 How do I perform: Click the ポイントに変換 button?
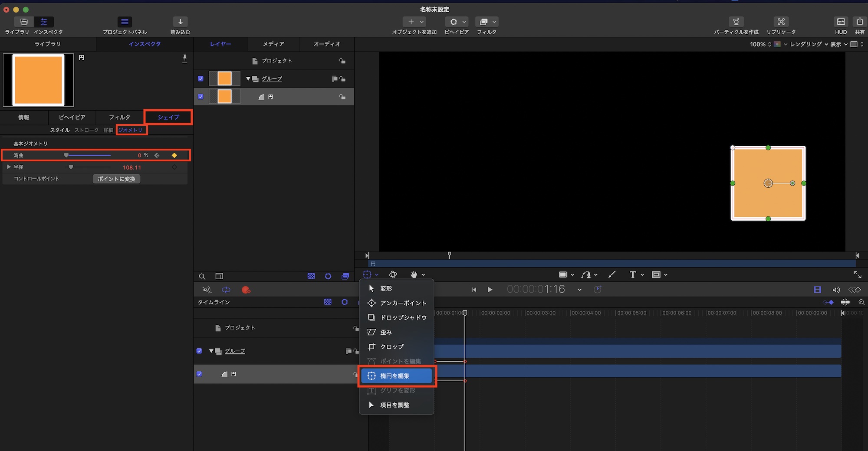[x=116, y=179]
